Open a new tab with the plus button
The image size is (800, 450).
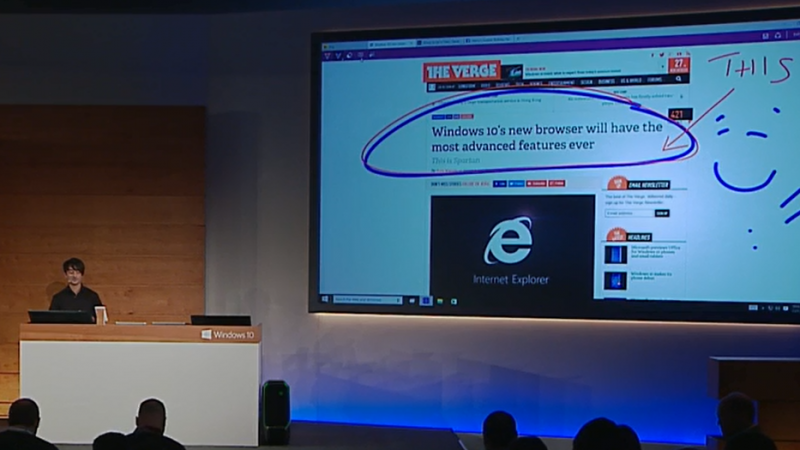point(518,39)
